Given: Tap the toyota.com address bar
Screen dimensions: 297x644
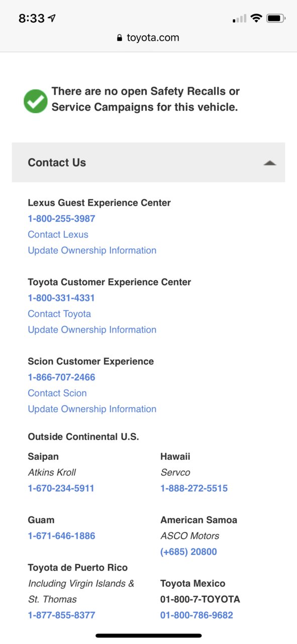Looking at the screenshot, I should (148, 38).
